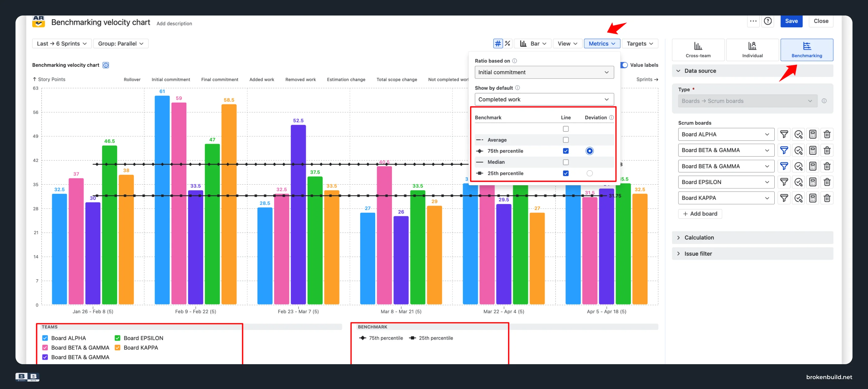Delete Board ALPHA with trash icon
Image resolution: width=868 pixels, height=389 pixels.
[x=827, y=134]
